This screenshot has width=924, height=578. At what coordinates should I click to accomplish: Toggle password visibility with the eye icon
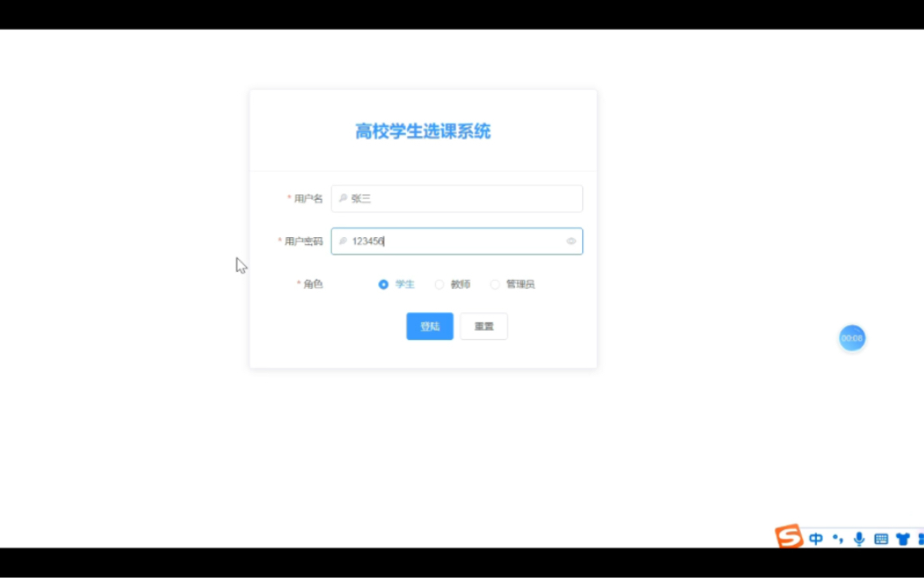click(571, 241)
